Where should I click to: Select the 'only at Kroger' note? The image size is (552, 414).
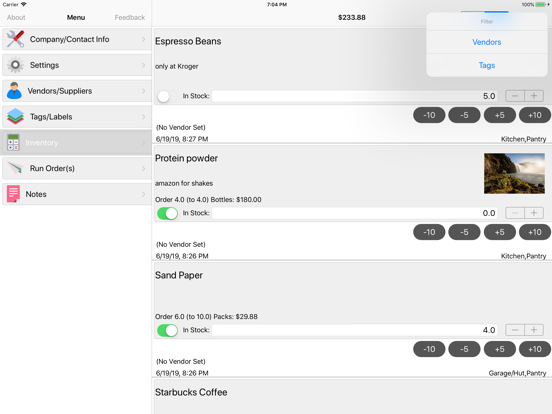click(177, 66)
